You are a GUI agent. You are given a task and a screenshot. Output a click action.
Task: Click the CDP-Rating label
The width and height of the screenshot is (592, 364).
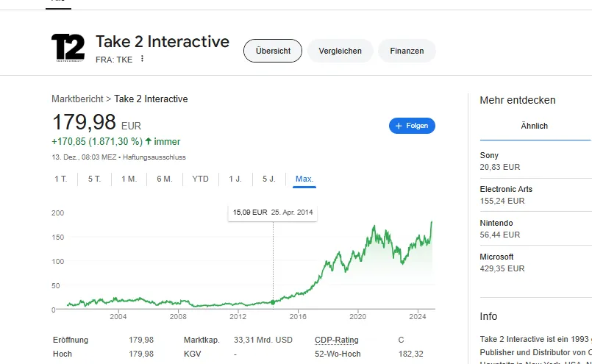coord(335,340)
